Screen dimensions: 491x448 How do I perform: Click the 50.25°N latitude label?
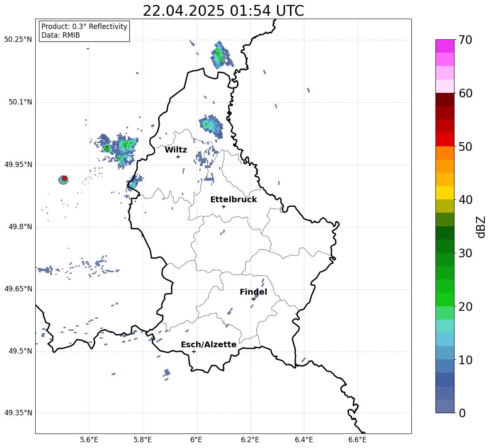point(18,40)
